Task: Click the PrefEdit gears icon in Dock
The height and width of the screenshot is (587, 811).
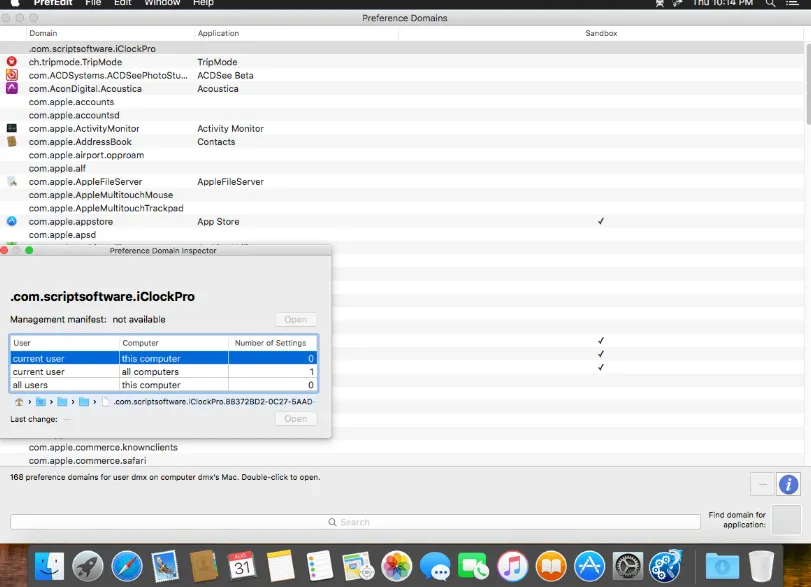Action: [x=666, y=566]
